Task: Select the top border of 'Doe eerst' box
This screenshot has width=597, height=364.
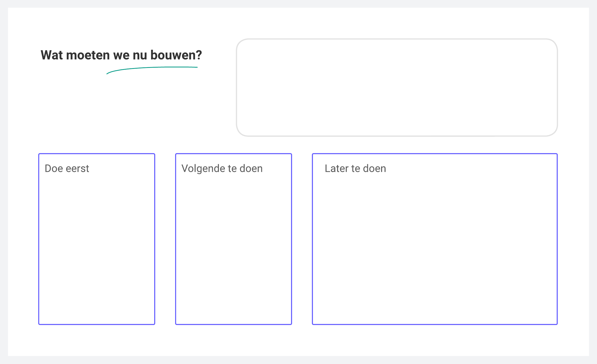Action: coord(97,154)
